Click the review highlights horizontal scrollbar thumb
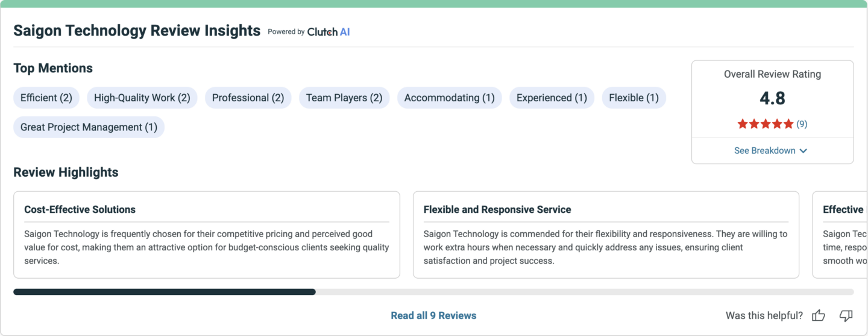Viewport: 868px width, 336px height. [x=165, y=292]
